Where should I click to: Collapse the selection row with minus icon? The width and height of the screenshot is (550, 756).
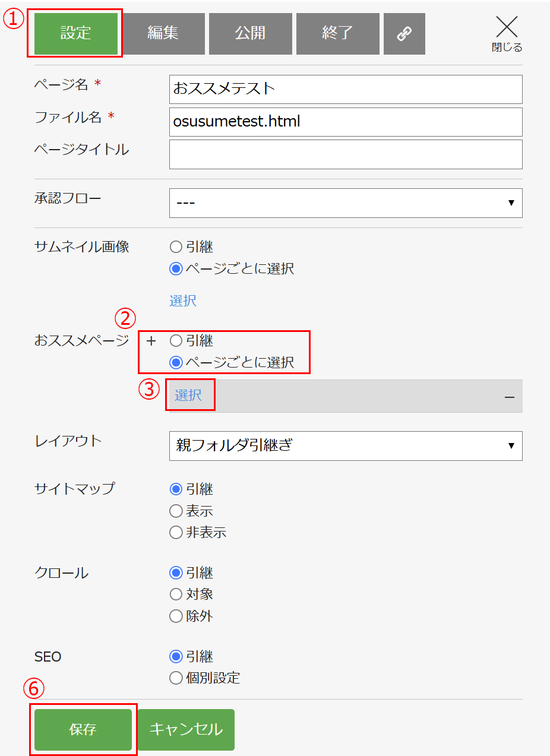click(x=509, y=396)
